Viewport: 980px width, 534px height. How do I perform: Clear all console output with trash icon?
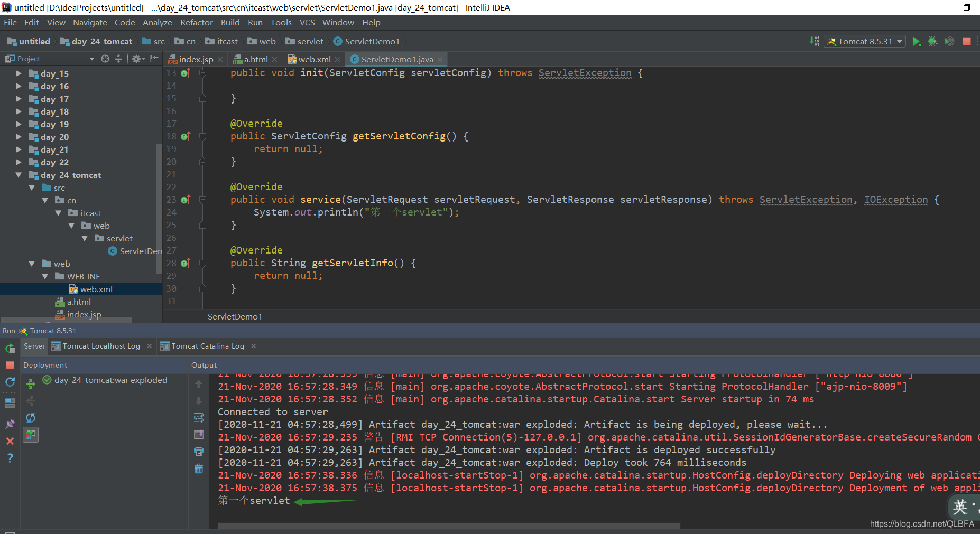199,469
